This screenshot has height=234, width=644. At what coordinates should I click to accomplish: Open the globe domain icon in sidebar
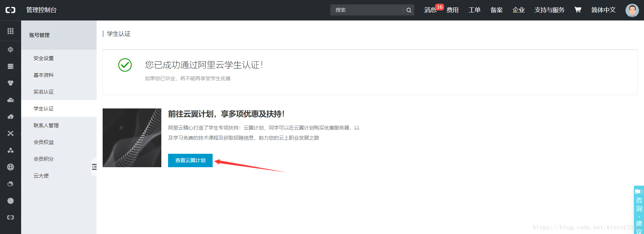click(10, 167)
